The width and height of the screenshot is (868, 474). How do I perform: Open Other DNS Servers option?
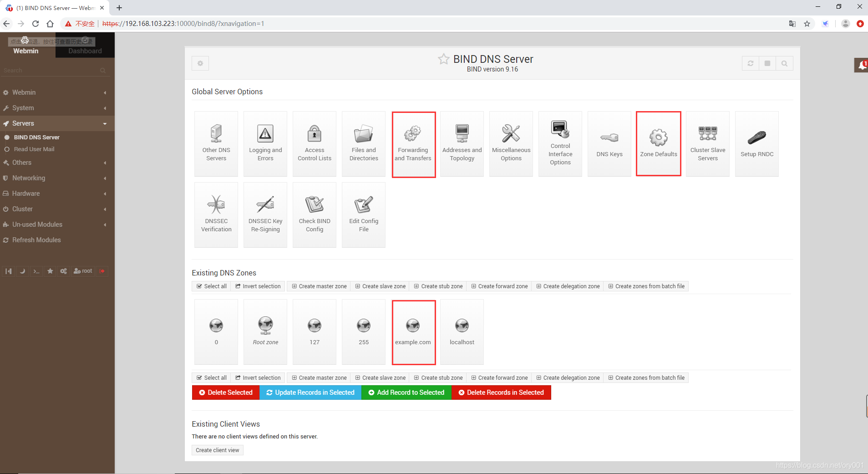tap(216, 143)
